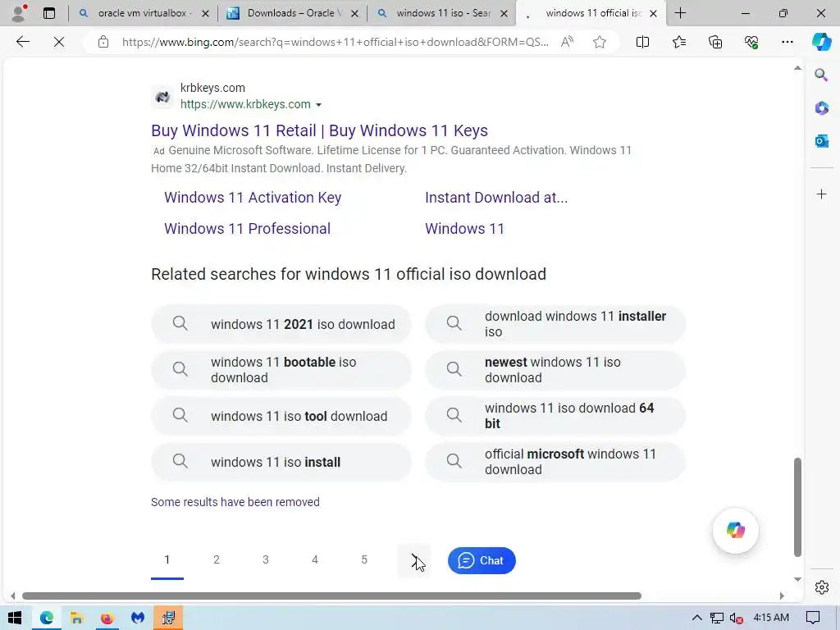Open File Explorer from taskbar

tap(76, 618)
